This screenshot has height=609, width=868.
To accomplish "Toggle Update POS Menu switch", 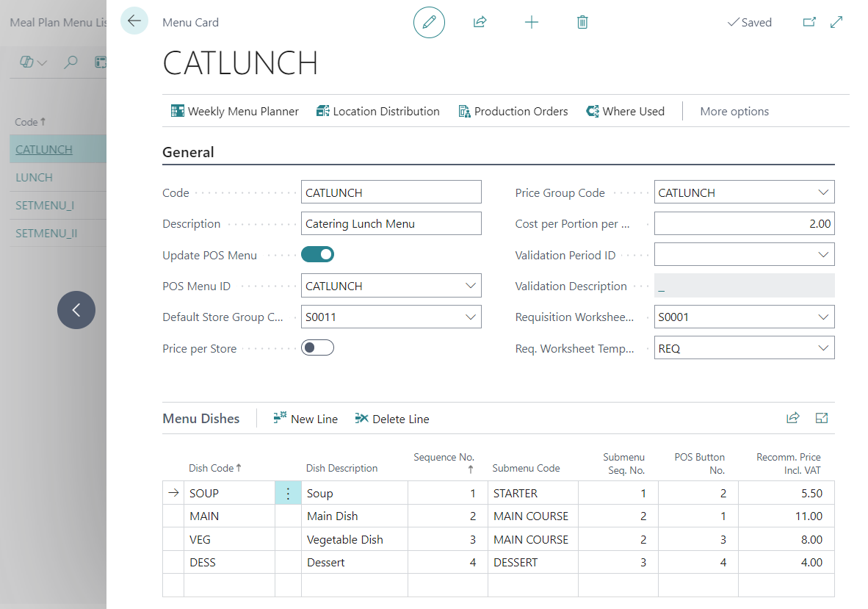I will (x=317, y=255).
